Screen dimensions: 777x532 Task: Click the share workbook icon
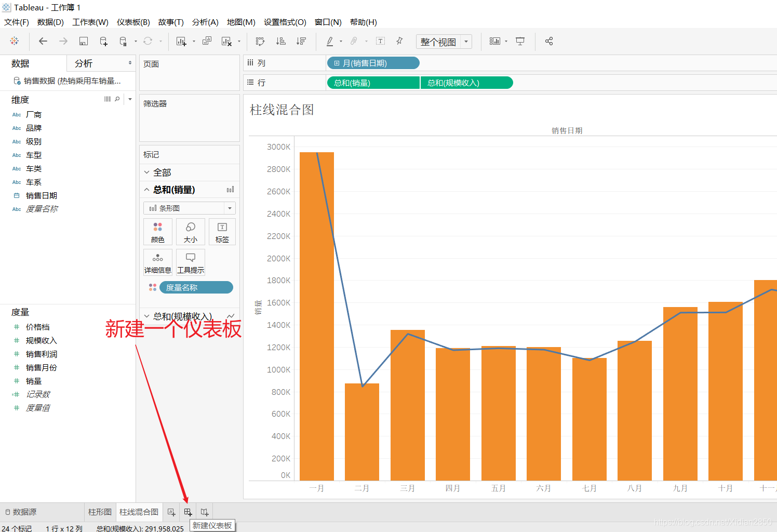549,41
